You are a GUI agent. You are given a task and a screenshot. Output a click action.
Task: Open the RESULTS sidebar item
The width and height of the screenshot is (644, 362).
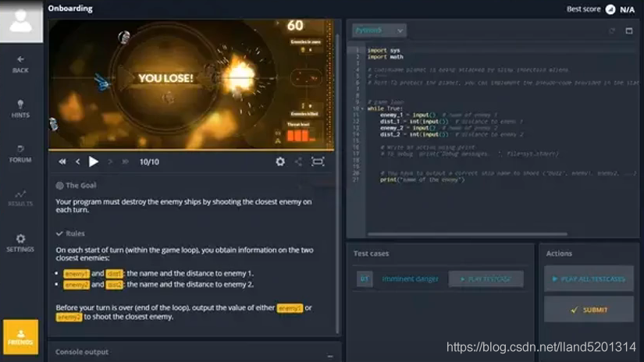[x=20, y=198]
